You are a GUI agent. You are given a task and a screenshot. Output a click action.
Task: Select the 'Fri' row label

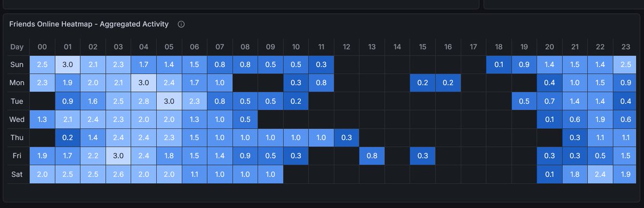point(17,156)
